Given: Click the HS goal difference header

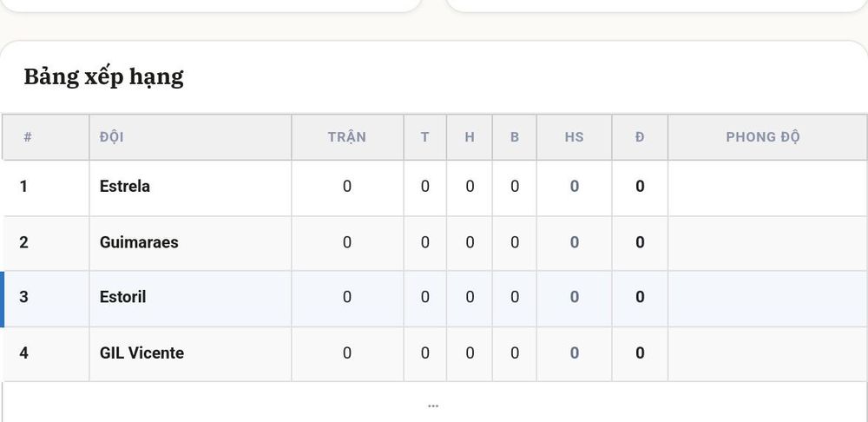Looking at the screenshot, I should click(x=574, y=137).
